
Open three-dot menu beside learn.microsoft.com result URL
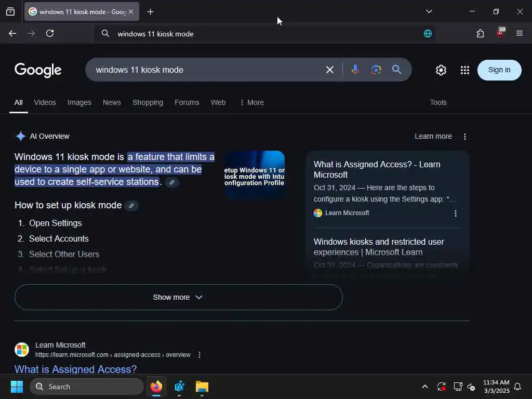point(199,355)
